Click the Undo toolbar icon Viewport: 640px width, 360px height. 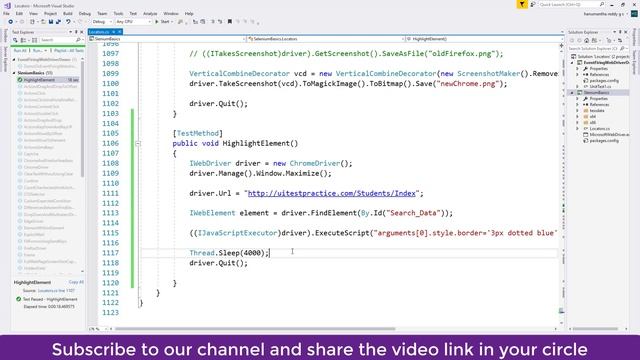[x=68, y=22]
